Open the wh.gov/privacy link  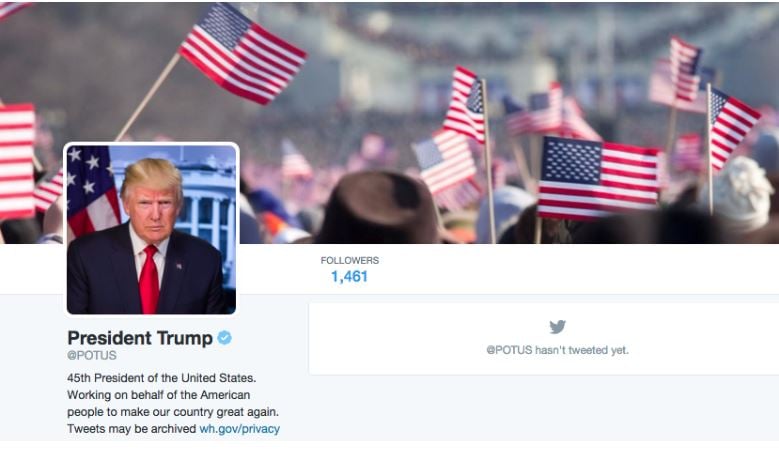pos(239,429)
